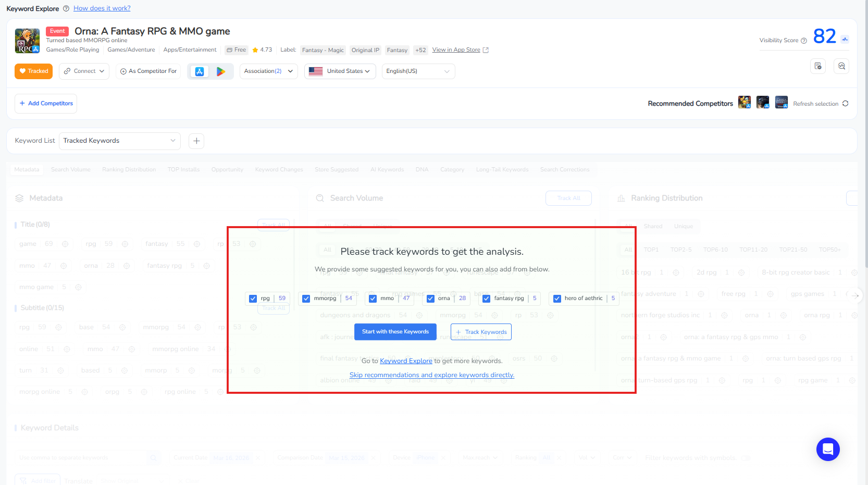Expand the Association(2) dropdown
The image size is (868, 485).
pos(268,71)
